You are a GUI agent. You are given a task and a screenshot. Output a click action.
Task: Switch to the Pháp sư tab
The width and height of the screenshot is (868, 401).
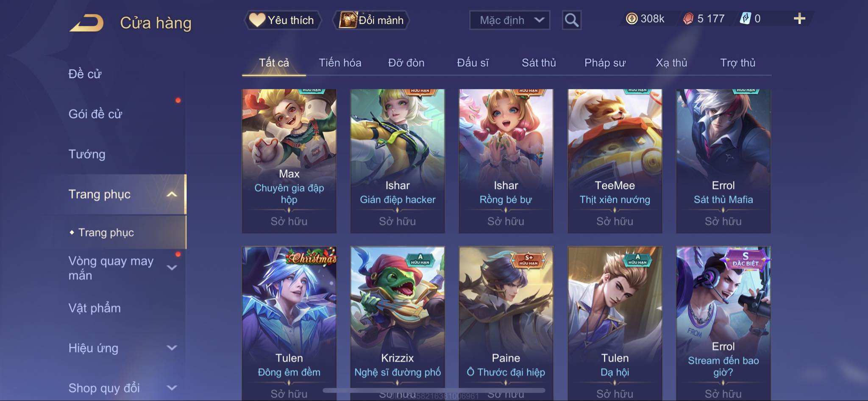[x=605, y=63]
